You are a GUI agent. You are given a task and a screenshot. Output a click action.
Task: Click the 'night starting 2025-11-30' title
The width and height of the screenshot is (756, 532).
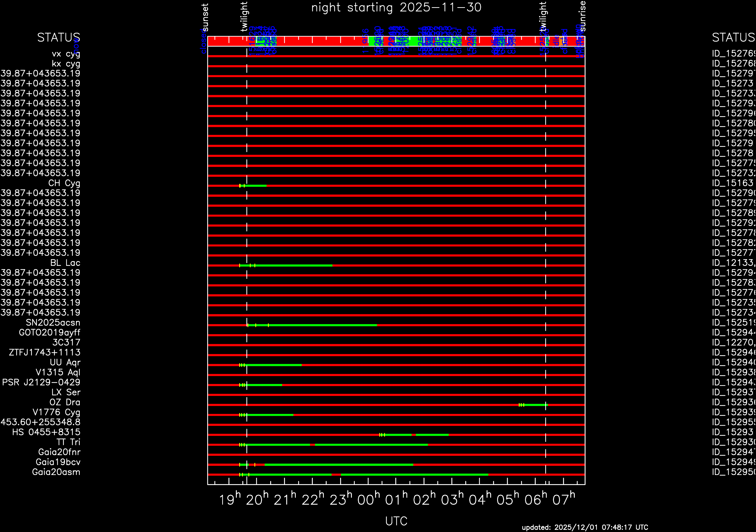coord(396,7)
